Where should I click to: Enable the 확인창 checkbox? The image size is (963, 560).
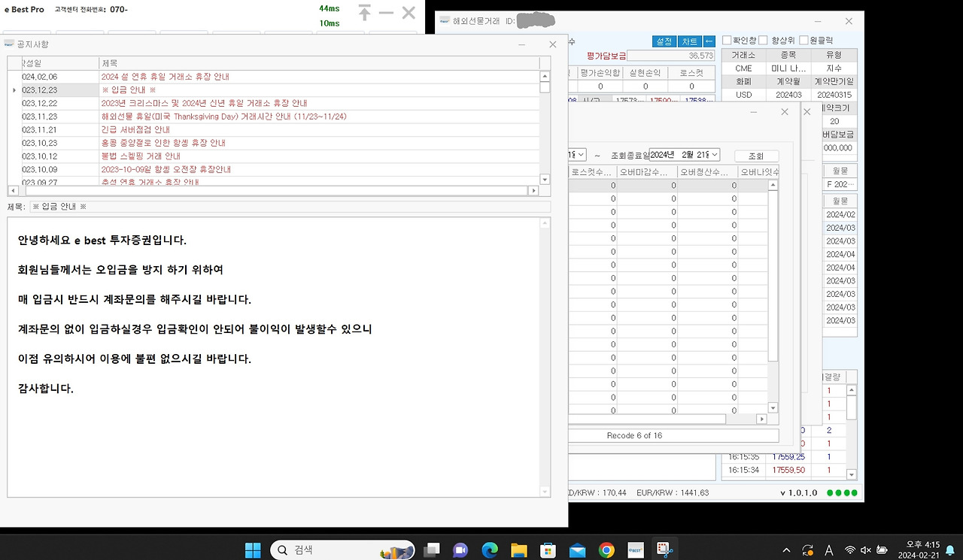(727, 40)
